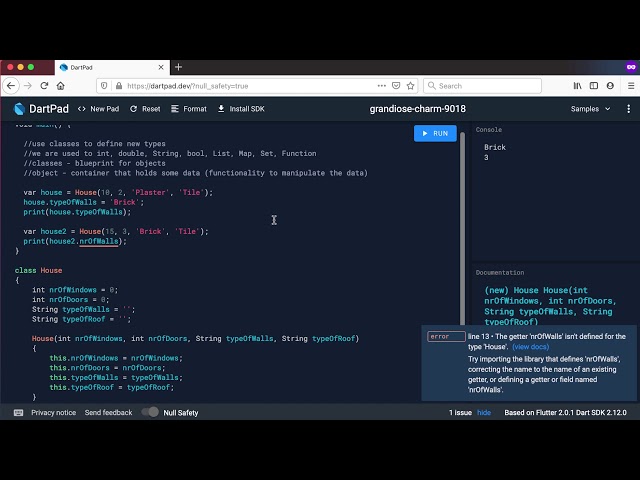640x480 pixels.
Task: Bookmark this page with the star icon
Action: [410, 86]
